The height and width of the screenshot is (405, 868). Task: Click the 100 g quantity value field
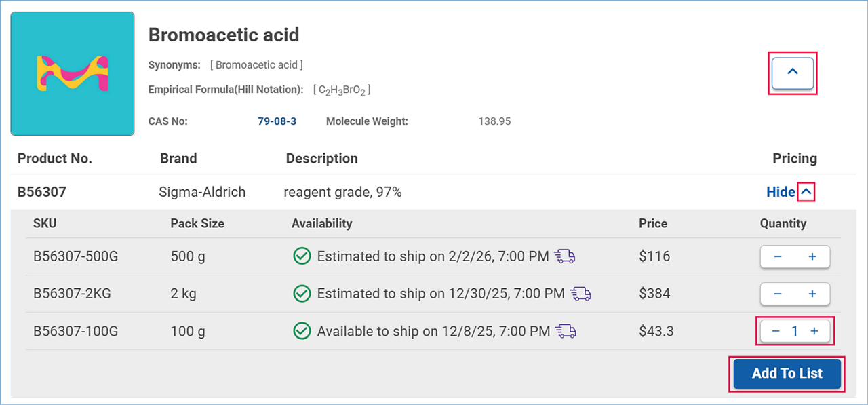(795, 332)
